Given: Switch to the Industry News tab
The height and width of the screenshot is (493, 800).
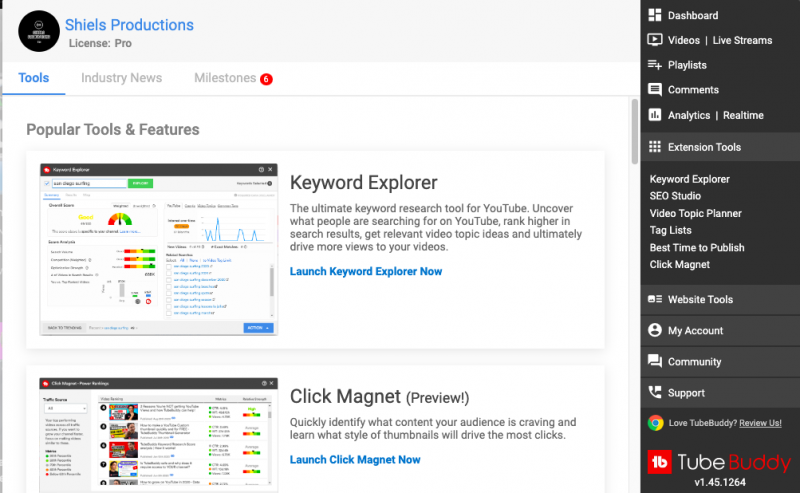Looking at the screenshot, I should [x=121, y=78].
